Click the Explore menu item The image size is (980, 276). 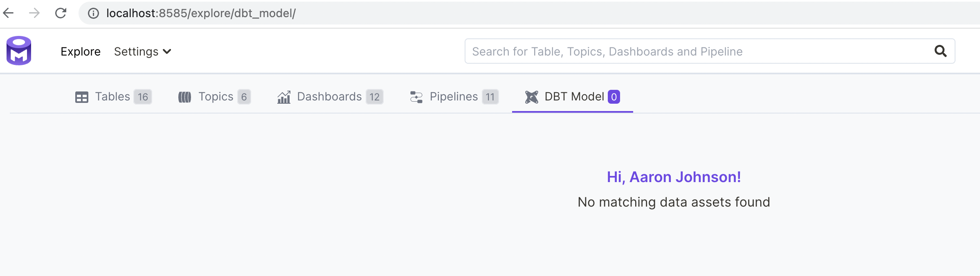(80, 51)
